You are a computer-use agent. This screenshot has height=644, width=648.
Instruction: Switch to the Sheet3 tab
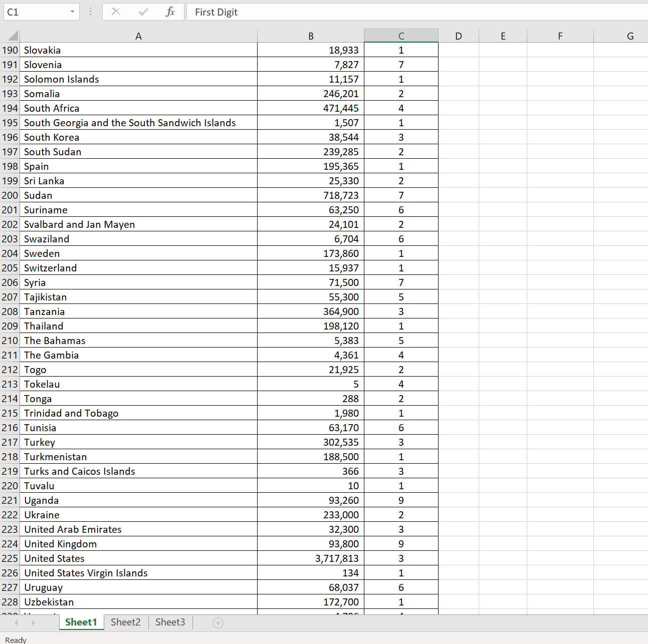click(x=170, y=622)
